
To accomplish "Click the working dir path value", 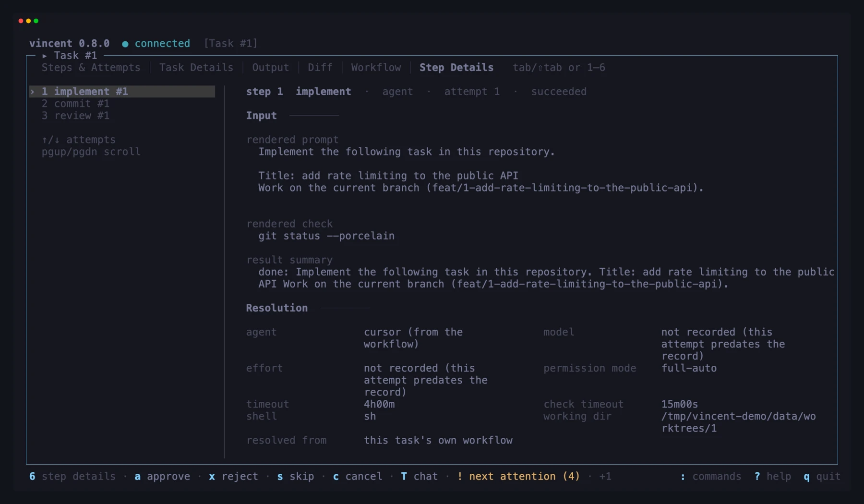I will click(x=738, y=422).
